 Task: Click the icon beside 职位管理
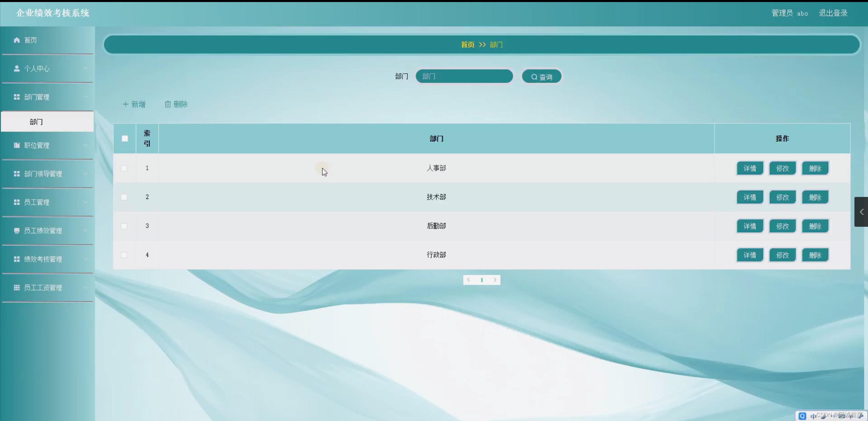click(17, 145)
